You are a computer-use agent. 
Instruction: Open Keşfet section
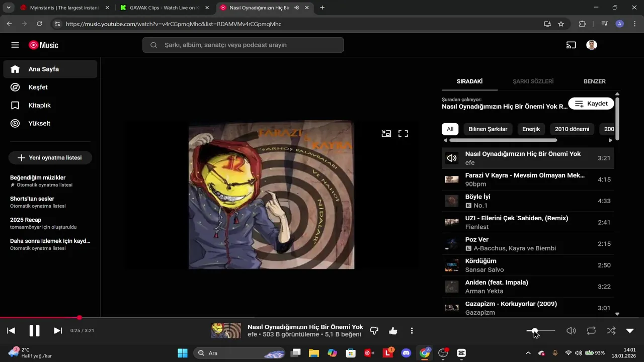pos(50,87)
